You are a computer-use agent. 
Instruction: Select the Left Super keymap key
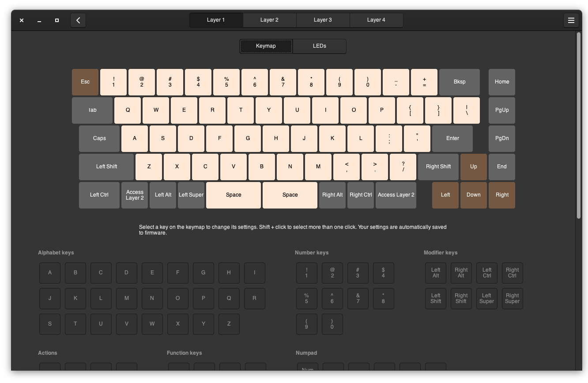point(191,195)
